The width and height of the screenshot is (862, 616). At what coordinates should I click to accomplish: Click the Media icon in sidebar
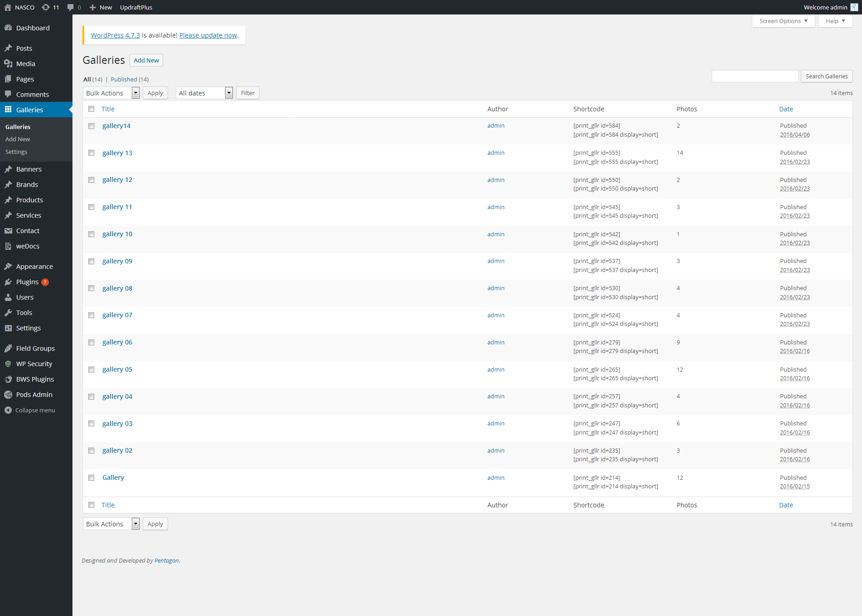8,64
